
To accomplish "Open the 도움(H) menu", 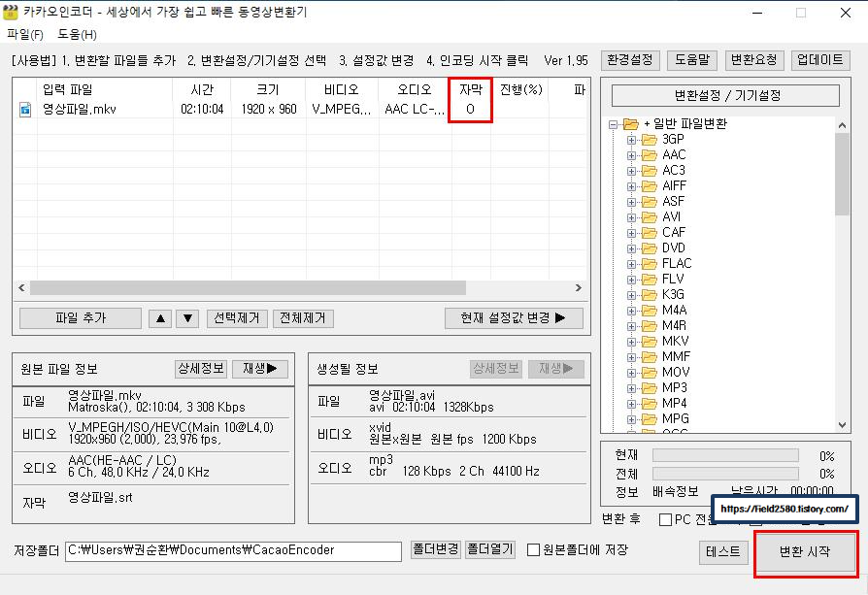I will (x=77, y=34).
